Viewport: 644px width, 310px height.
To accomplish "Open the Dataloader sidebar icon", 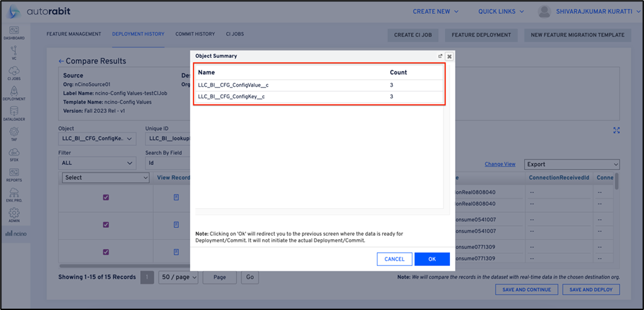I will [x=14, y=114].
